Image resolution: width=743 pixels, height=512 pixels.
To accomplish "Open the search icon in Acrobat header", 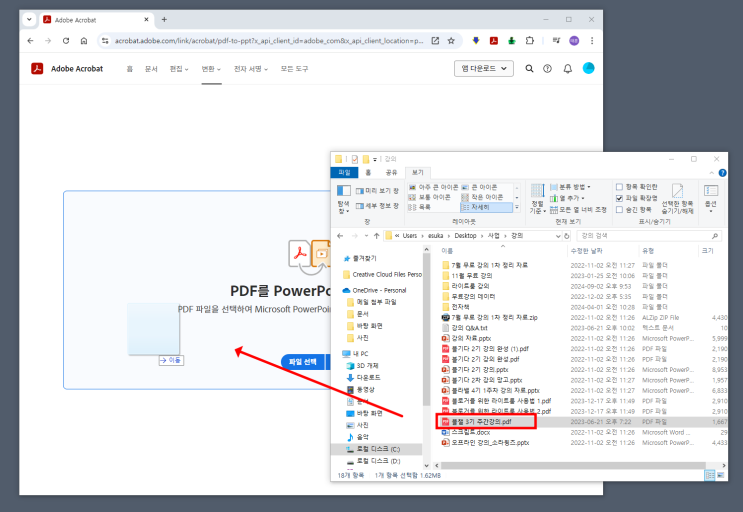I will coord(529,69).
